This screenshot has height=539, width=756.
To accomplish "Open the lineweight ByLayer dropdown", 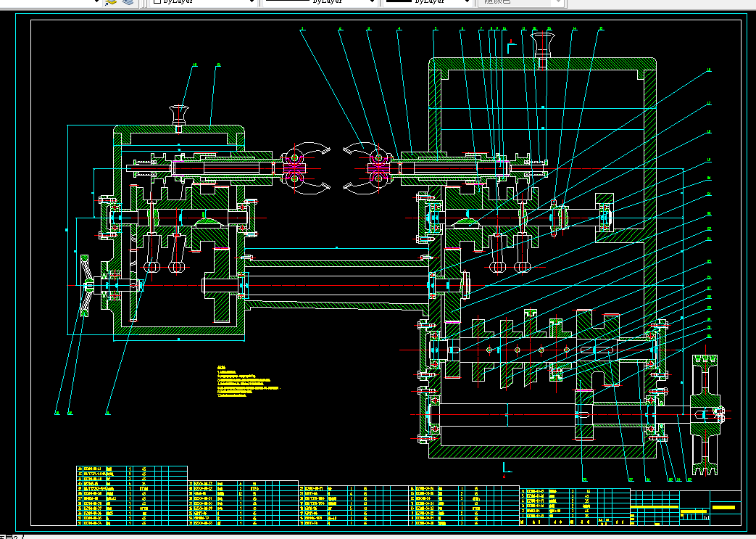I will (427, 2).
